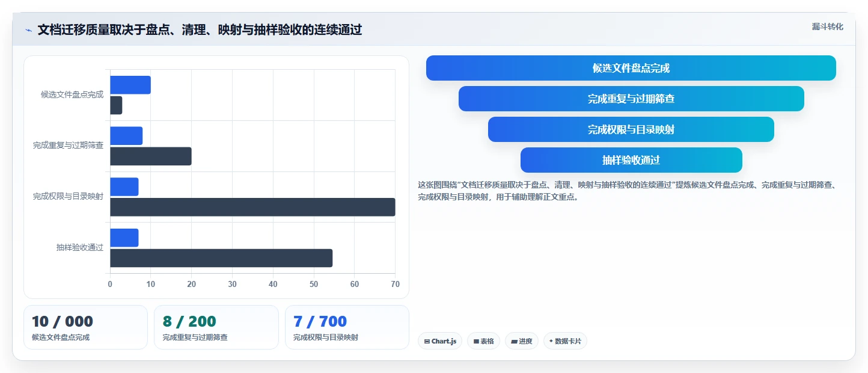The height and width of the screenshot is (373, 868).
Task: Click the blue bar for 完成重复与过期筛查
Action: tap(126, 136)
